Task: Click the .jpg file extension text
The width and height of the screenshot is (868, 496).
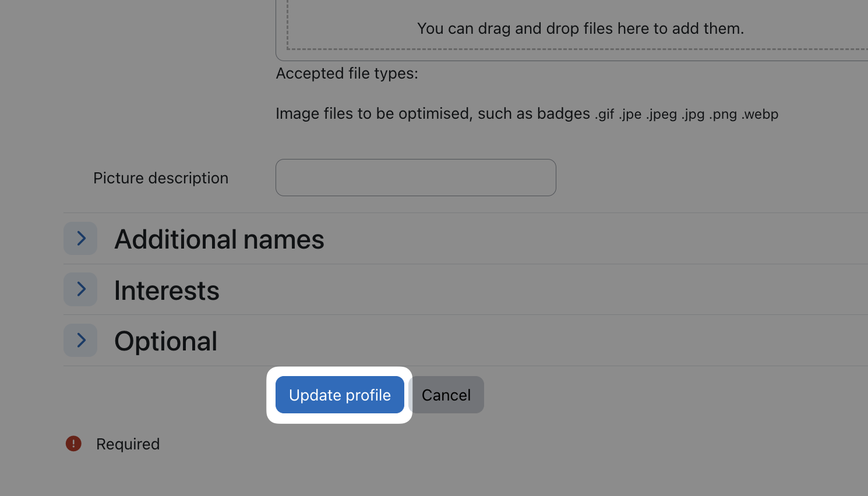Action: (x=693, y=114)
